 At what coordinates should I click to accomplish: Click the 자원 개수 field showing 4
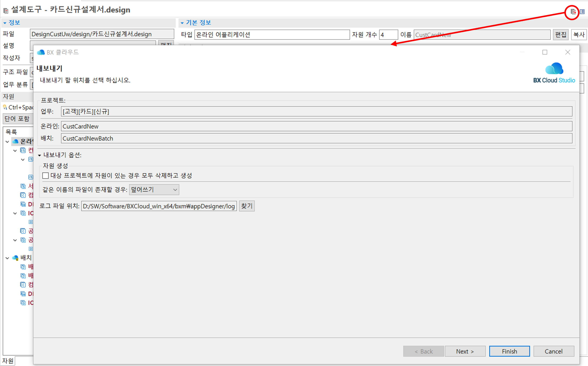pos(388,35)
